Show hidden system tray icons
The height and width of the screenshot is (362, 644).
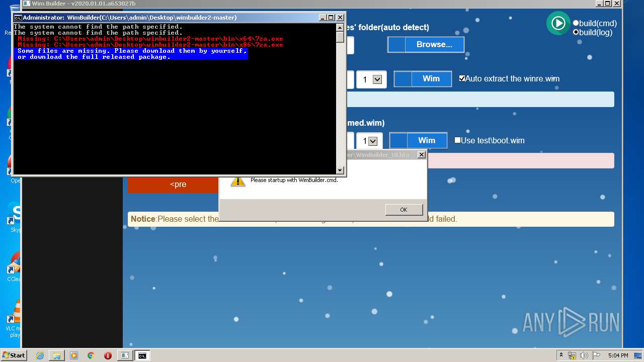[x=561, y=355]
